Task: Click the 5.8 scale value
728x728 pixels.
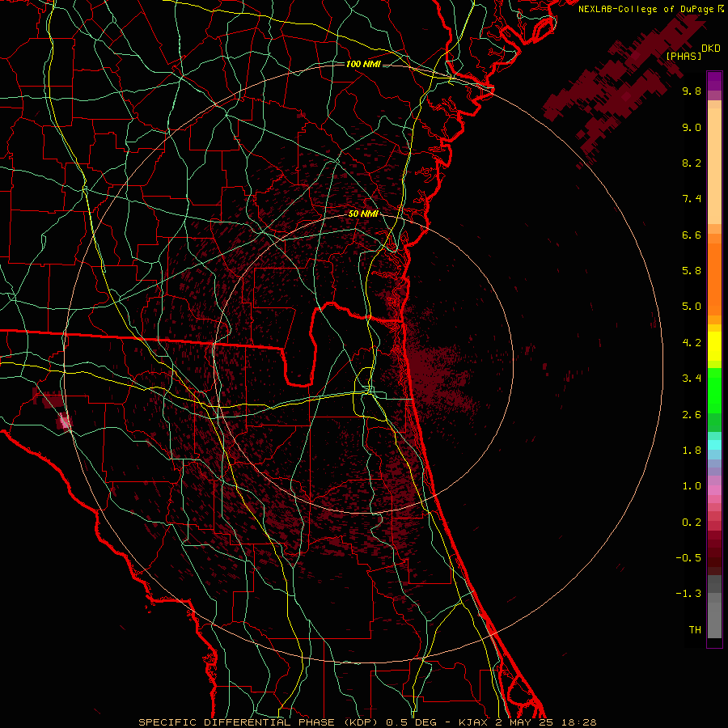Action: (692, 271)
